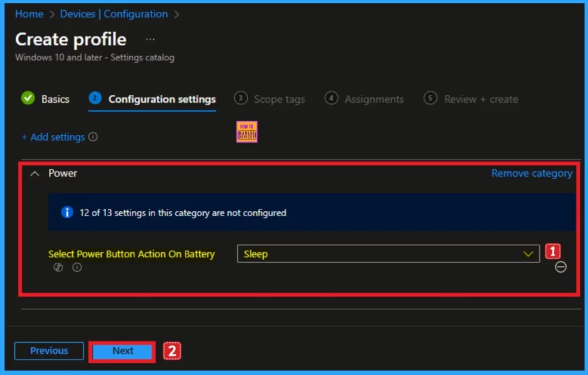Click the Next button

(123, 351)
